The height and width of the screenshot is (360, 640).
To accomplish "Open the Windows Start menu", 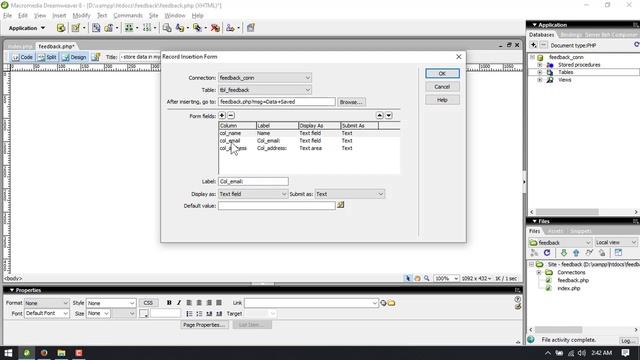I will (8, 353).
